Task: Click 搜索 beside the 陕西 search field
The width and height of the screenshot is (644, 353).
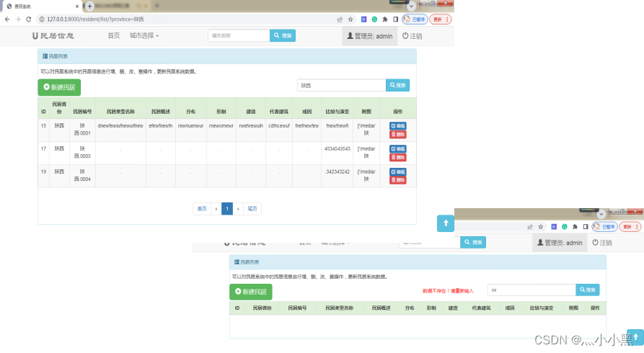Action: (x=397, y=86)
